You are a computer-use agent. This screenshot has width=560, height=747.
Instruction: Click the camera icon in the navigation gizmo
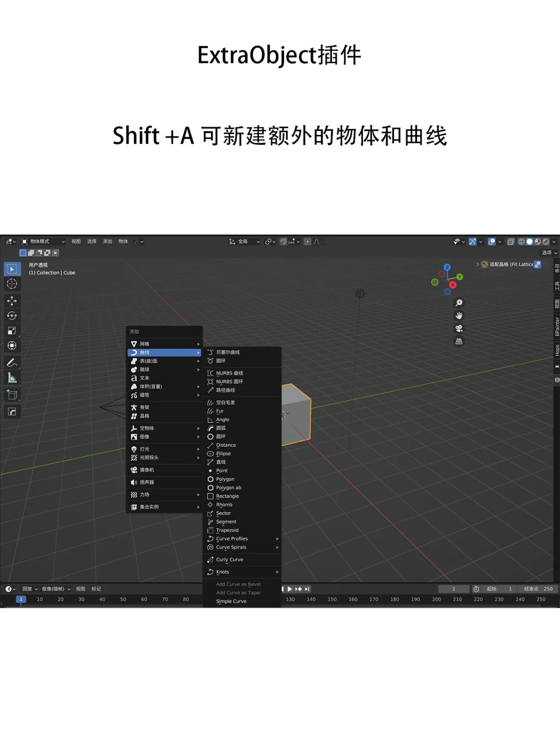pos(459,329)
